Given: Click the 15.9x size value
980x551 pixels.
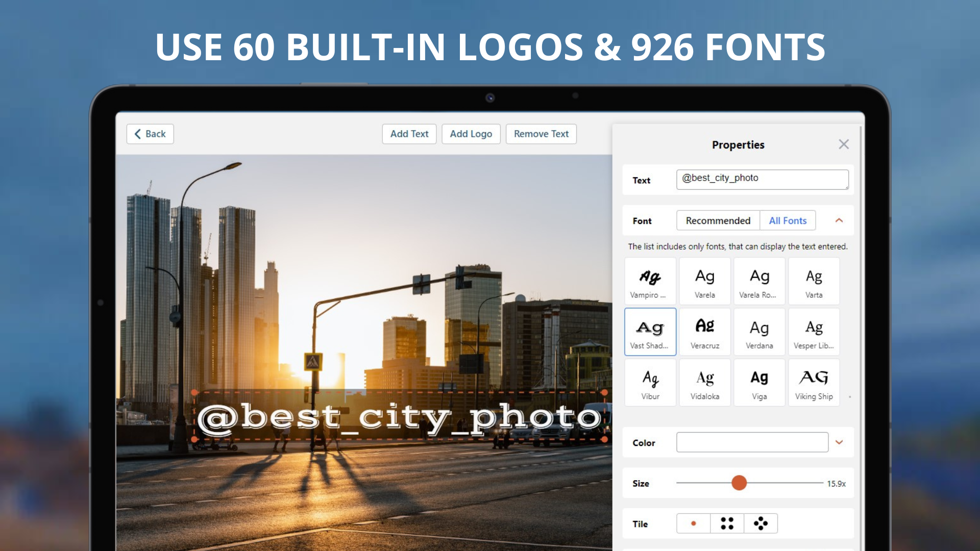Looking at the screenshot, I should [836, 484].
